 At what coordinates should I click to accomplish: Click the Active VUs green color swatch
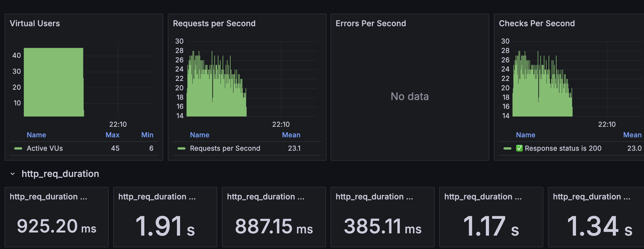(18, 148)
